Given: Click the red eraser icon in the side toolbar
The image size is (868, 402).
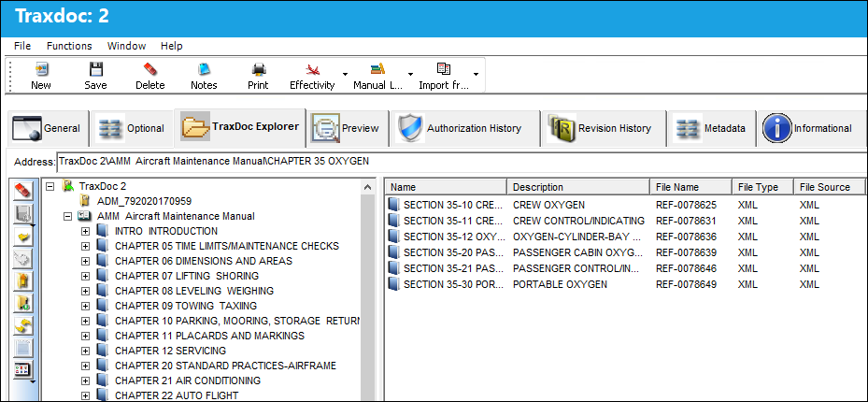Looking at the screenshot, I should pos(23,191).
